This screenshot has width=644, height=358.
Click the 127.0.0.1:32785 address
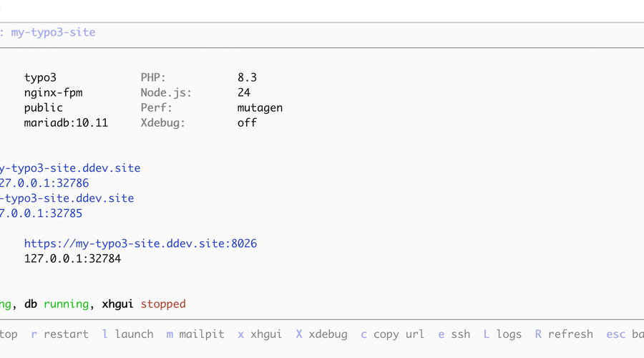(x=41, y=213)
